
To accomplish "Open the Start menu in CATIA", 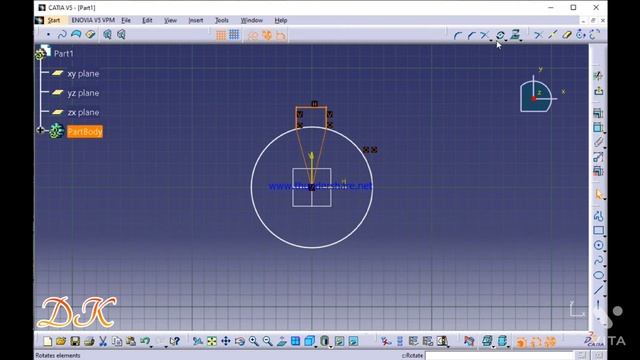I will pos(53,20).
